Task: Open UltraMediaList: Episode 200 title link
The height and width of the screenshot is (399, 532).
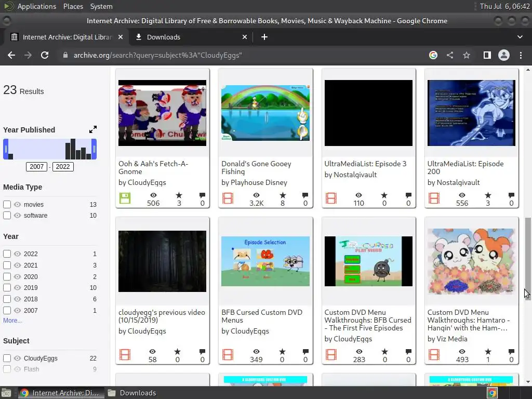Action: click(x=465, y=168)
